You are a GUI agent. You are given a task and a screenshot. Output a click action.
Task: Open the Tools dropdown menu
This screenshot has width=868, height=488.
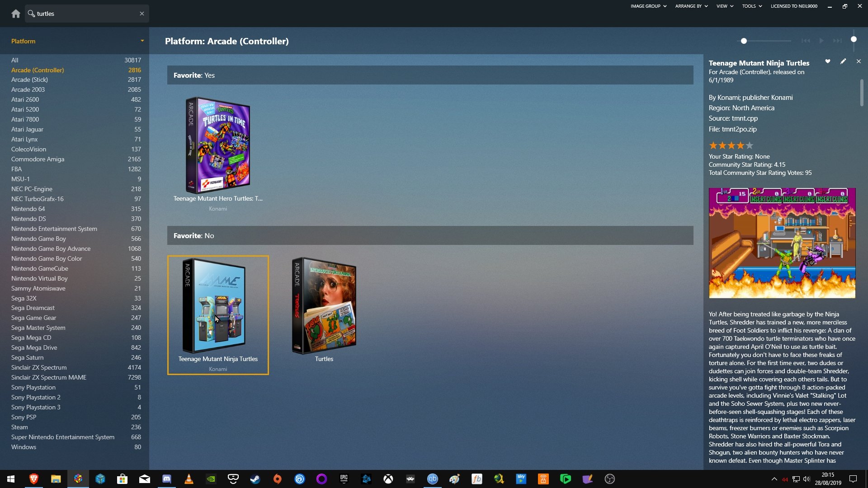click(x=752, y=6)
